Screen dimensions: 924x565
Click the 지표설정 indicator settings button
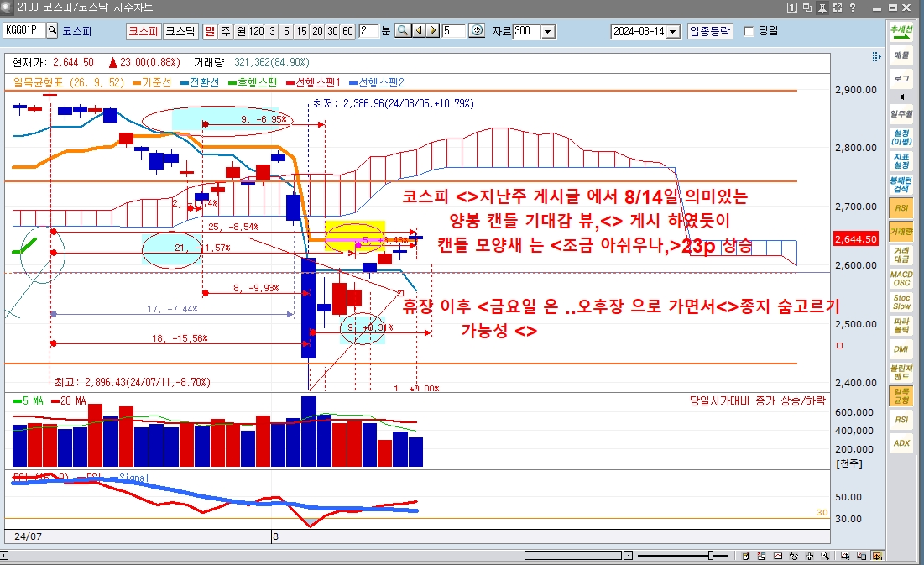pos(901,160)
